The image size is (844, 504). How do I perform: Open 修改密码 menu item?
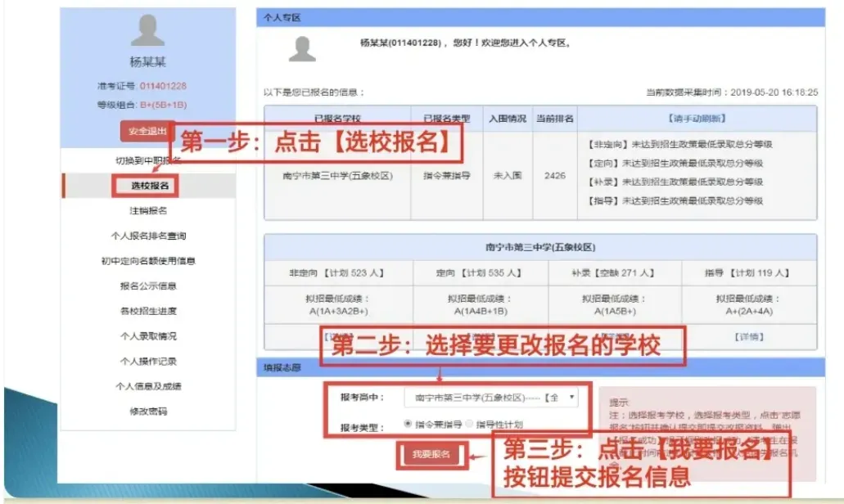(148, 412)
